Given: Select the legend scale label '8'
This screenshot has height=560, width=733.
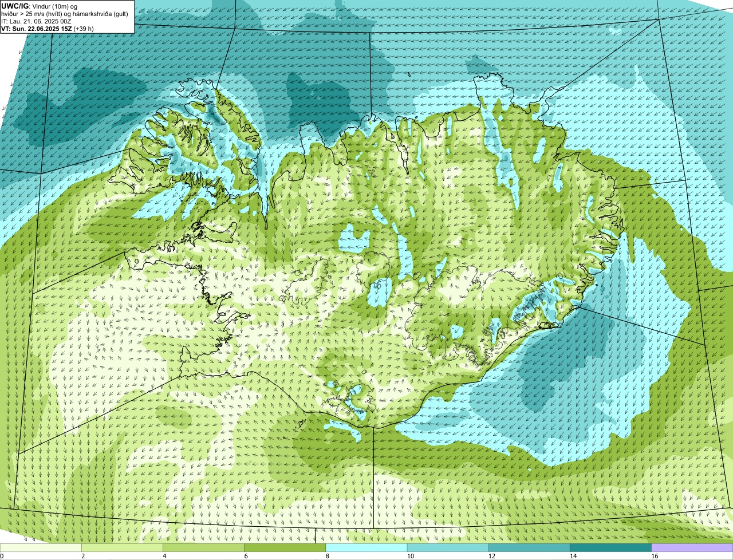Looking at the screenshot, I should [x=327, y=556].
